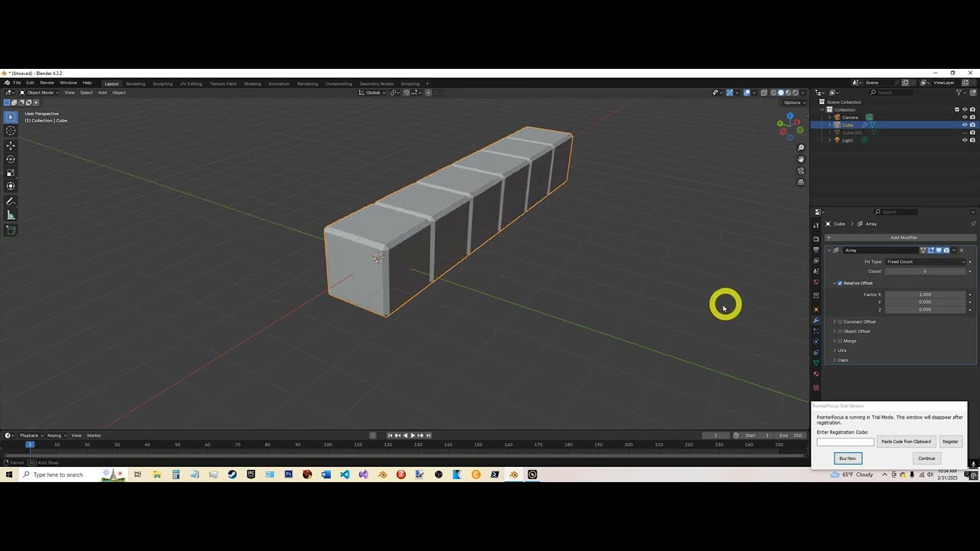Open Steam from the Windows taskbar
Screen dimensions: 980x551
click(x=232, y=474)
